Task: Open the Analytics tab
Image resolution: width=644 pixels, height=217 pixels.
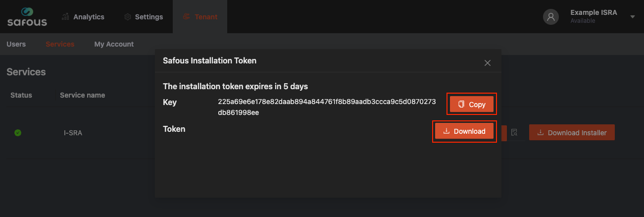Action: [x=83, y=17]
